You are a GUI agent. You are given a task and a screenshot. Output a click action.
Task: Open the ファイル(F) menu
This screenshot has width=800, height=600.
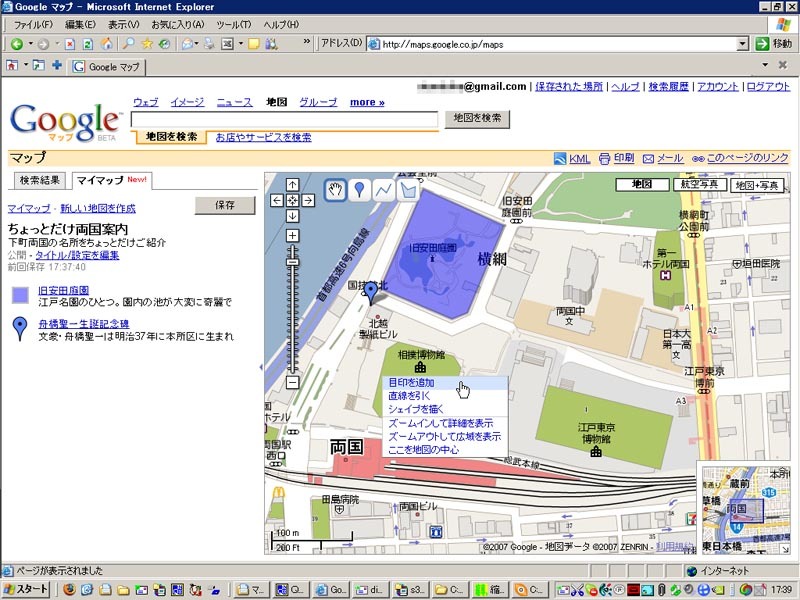[x=33, y=24]
